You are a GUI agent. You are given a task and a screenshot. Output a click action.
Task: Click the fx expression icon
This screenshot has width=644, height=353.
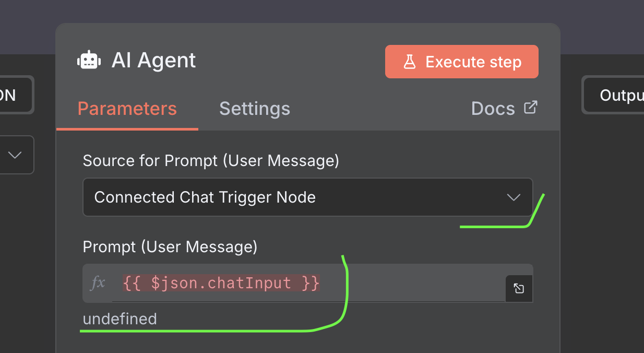pyautogui.click(x=98, y=283)
